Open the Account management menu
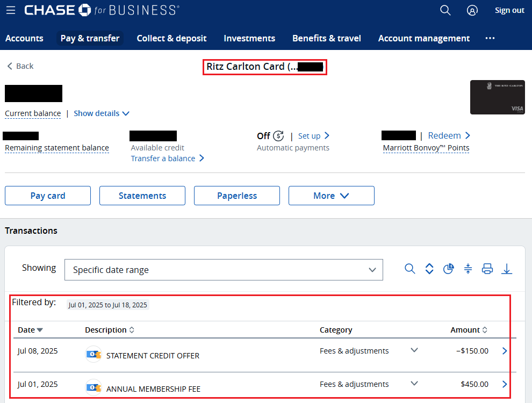The height and width of the screenshot is (403, 532). click(x=424, y=38)
